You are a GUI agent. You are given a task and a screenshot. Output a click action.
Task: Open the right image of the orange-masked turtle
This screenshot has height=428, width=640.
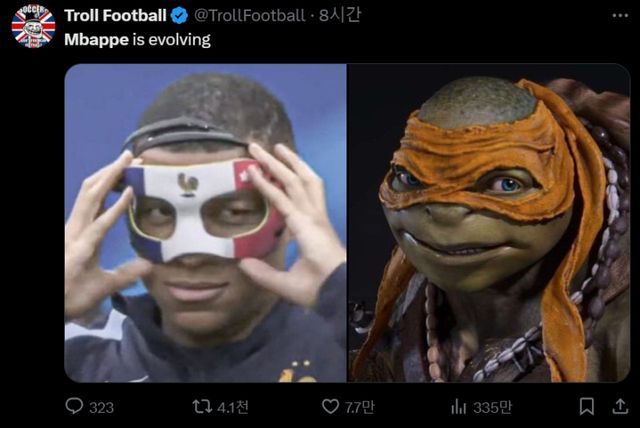[488, 223]
